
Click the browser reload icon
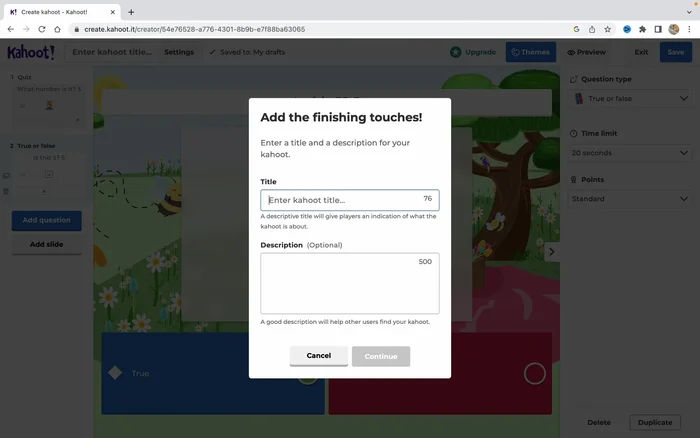click(x=45, y=29)
